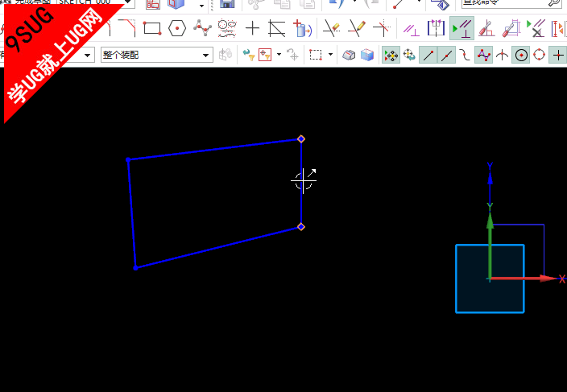Select the Studio Spline tool
This screenshot has height=392, width=567.
pyautogui.click(x=202, y=28)
